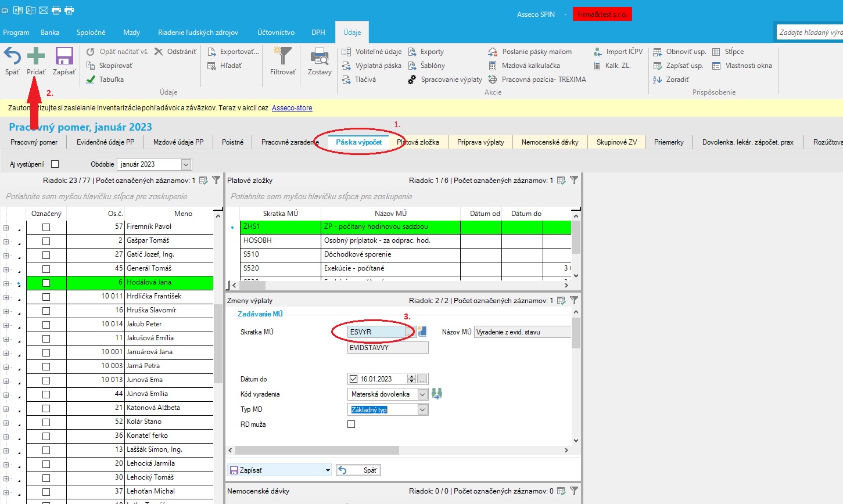Open Mzdová kalkulačka

coord(524,66)
